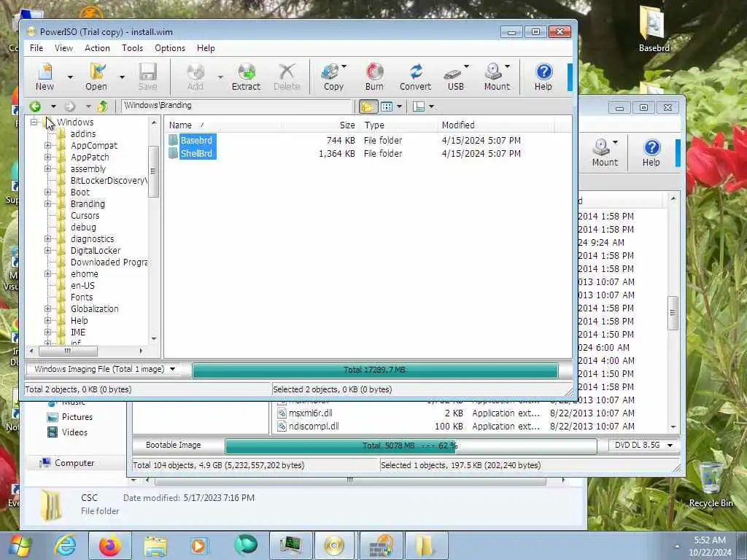The image size is (747, 560).
Task: Click Mount icon in front PowerISO window
Action: pyautogui.click(x=497, y=76)
